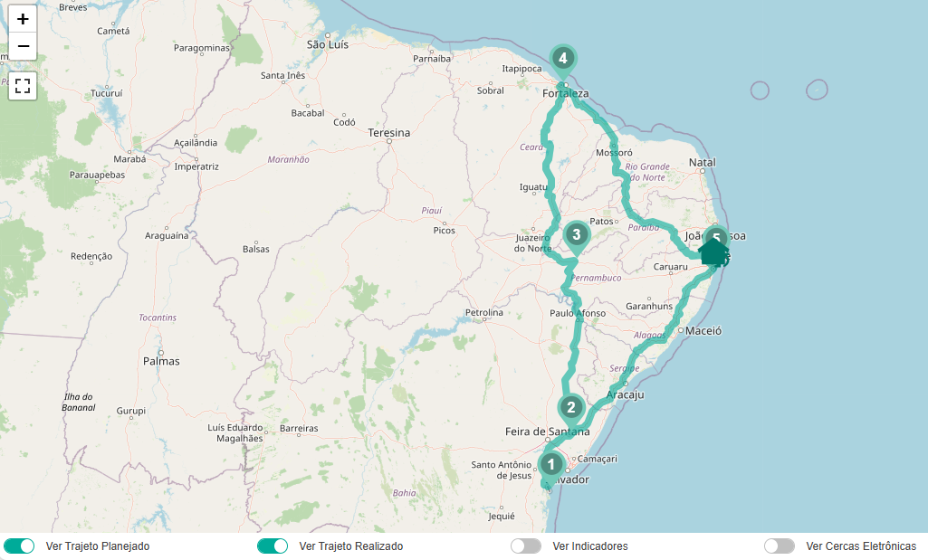Disable Ver Trajeto Realizado toggle

(x=273, y=546)
